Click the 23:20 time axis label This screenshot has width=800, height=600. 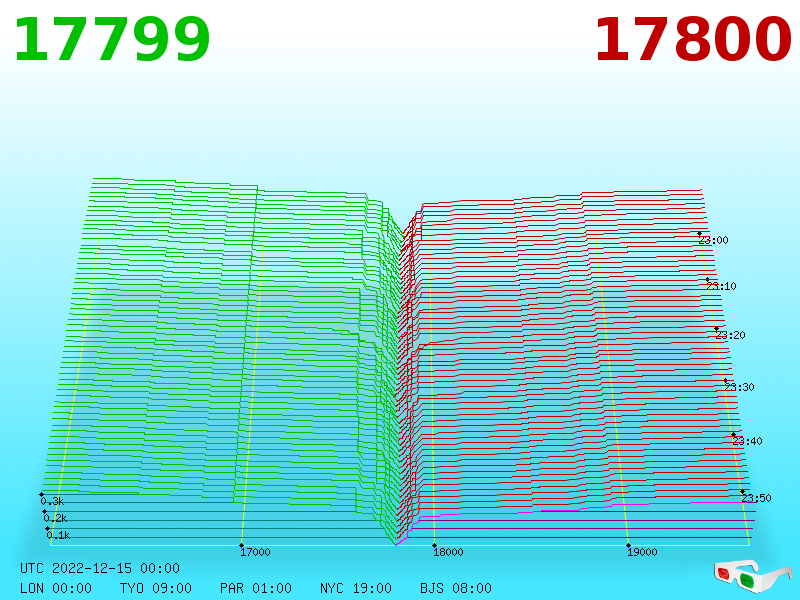tap(730, 335)
